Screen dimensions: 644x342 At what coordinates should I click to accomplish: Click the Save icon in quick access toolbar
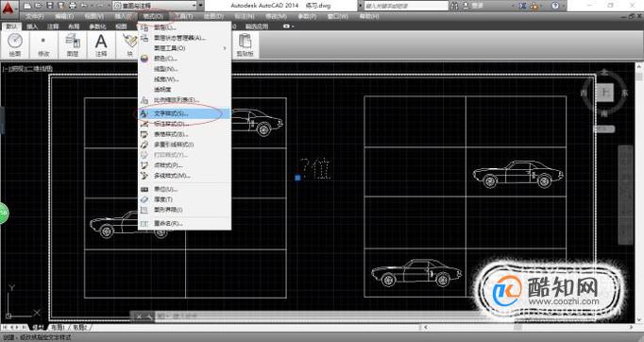50,6
